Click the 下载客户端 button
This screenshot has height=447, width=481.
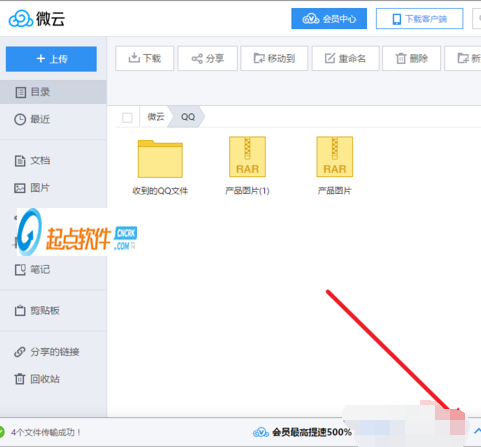click(x=419, y=19)
